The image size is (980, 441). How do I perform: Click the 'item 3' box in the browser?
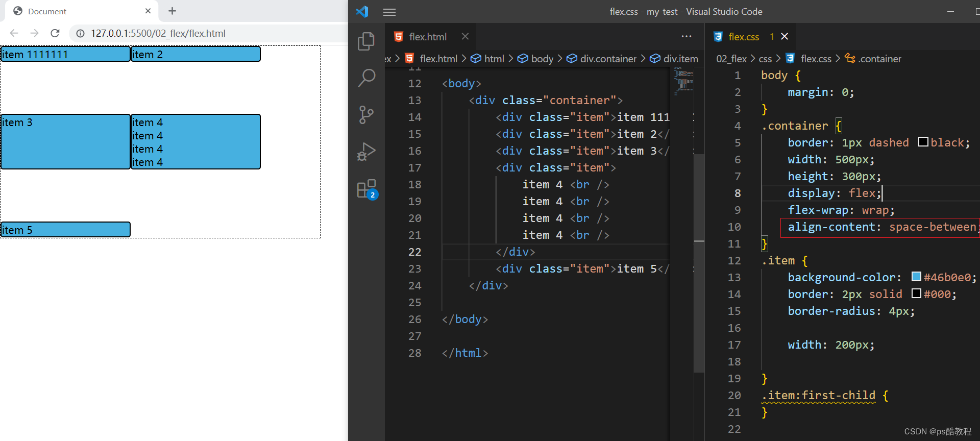click(x=65, y=141)
